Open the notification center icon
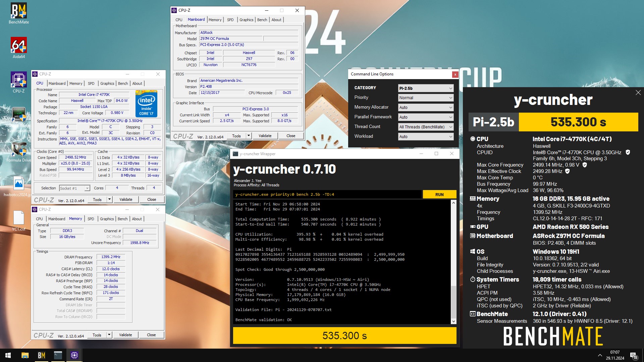Viewport: 644px width, 362px height. (634, 355)
